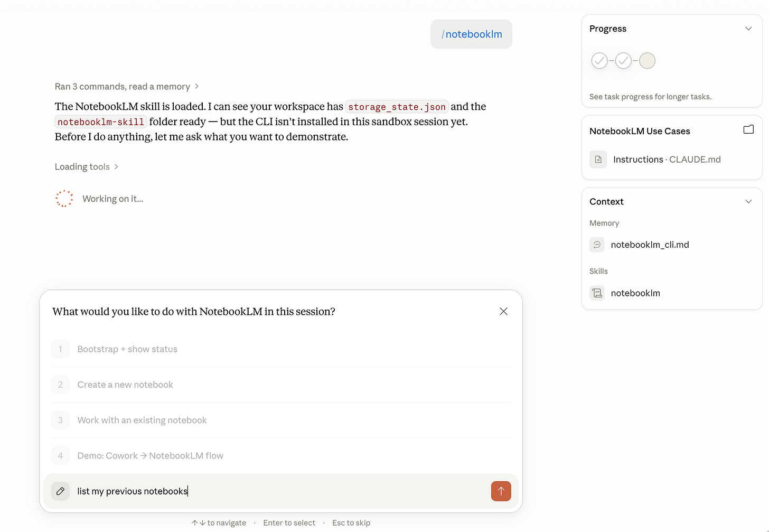Image resolution: width=769 pixels, height=532 pixels.
Task: Click the Working on it spinner
Action: point(64,199)
